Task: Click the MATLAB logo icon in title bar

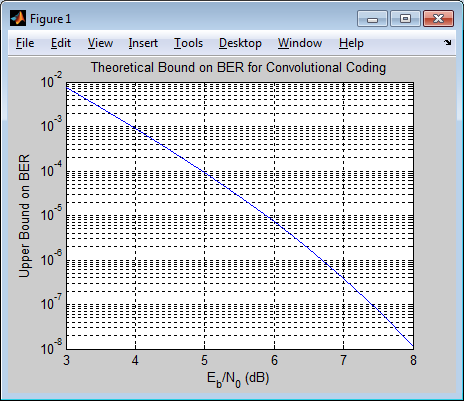Action: [x=18, y=18]
